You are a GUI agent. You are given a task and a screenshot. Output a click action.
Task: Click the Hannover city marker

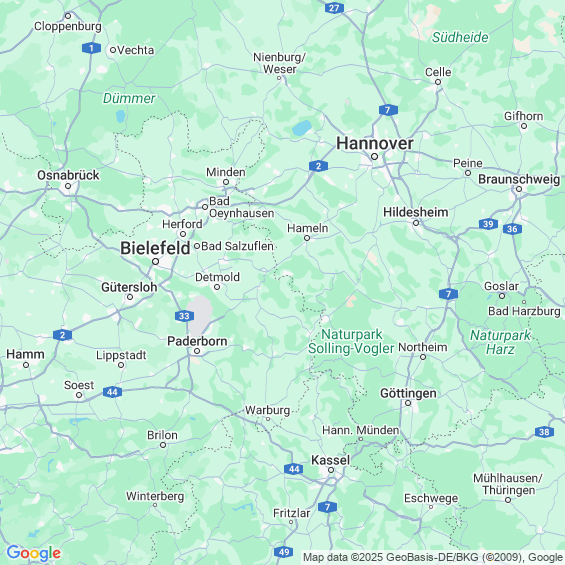click(374, 156)
